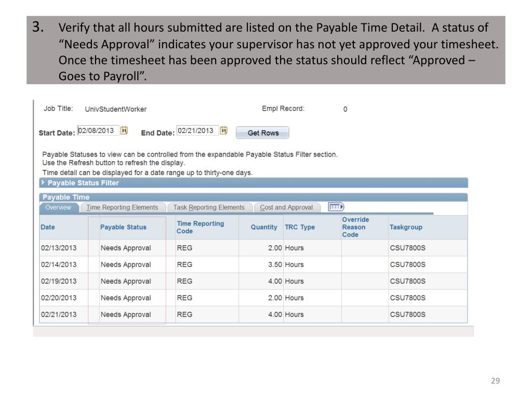
Task: Sort by the Payable Status column header
Action: click(x=123, y=227)
